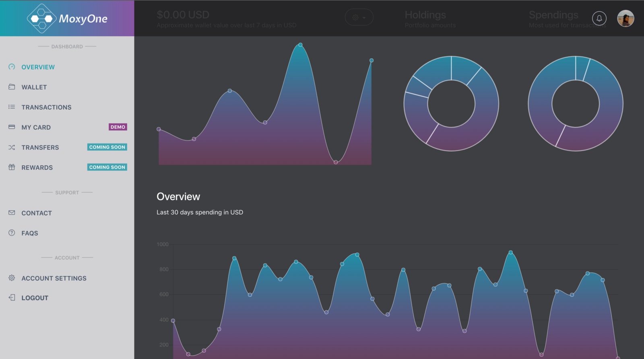Click the final data point of wallet value chart
Image resolution: width=644 pixels, height=359 pixels.
click(372, 60)
